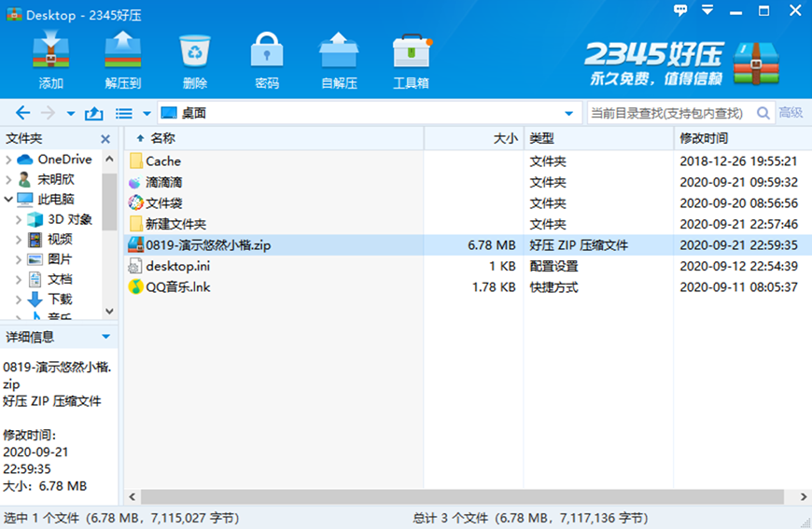Click the horizontal scrollbar right arrow

click(x=804, y=497)
